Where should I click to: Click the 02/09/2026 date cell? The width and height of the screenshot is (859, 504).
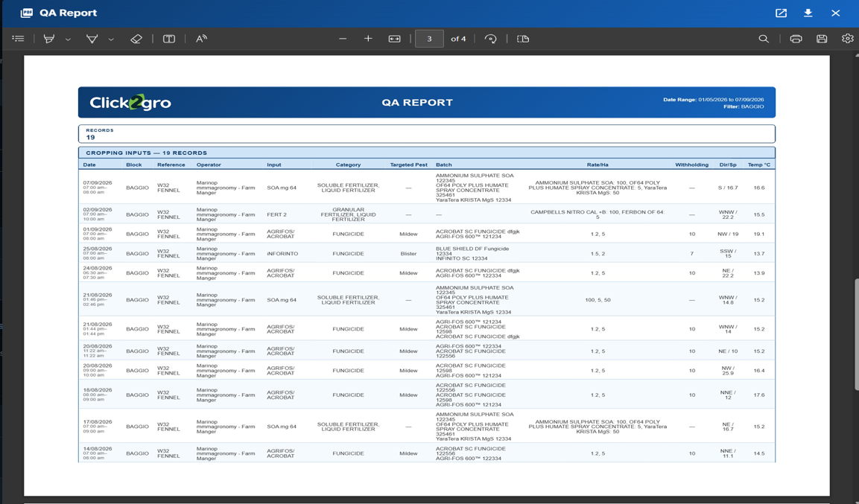click(97, 210)
